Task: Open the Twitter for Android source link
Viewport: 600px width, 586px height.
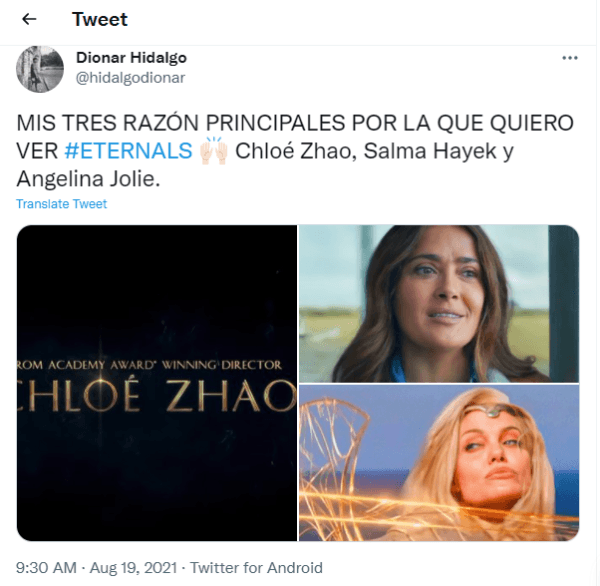Action: coord(256,568)
